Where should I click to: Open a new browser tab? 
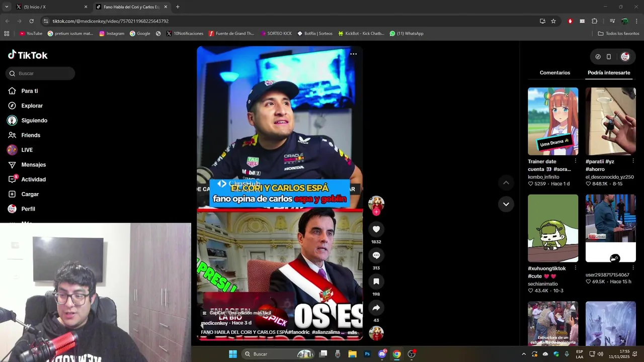click(x=178, y=7)
